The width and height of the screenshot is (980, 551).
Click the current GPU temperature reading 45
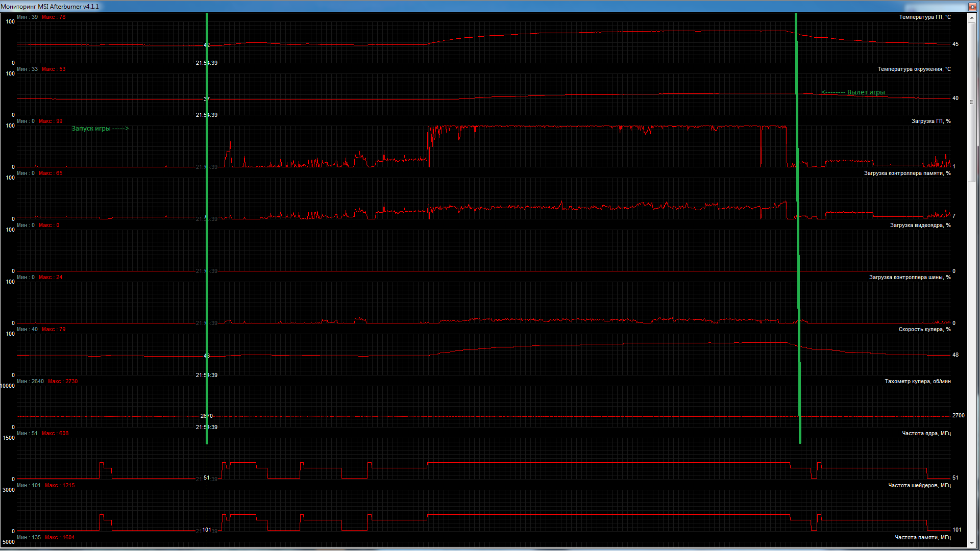click(955, 44)
